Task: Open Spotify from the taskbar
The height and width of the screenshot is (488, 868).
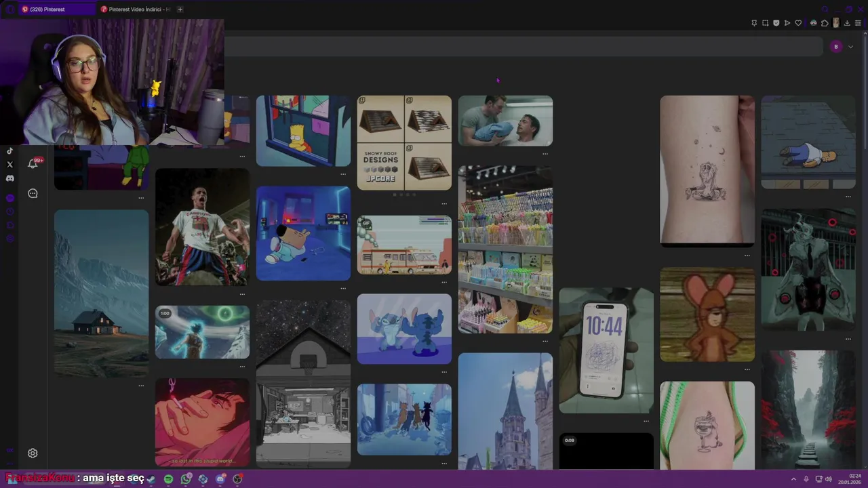Action: 168,479
